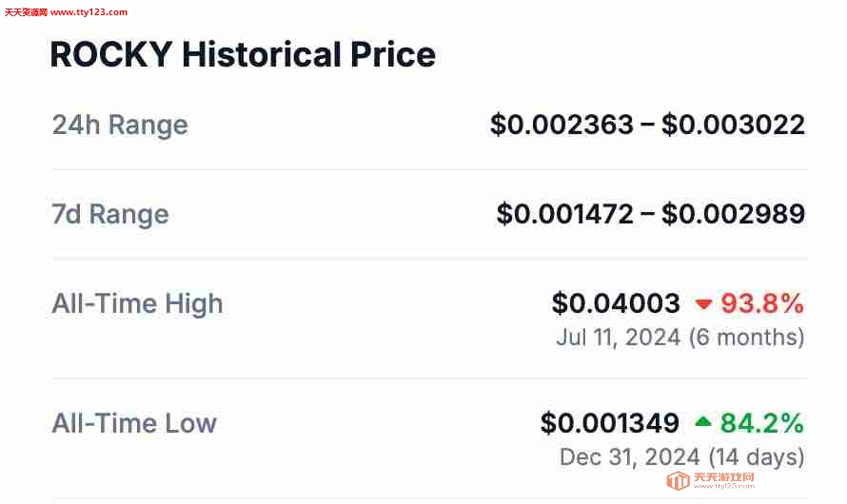Click the green up-triangle beside 84.2%
847x504 pixels.
click(x=702, y=422)
